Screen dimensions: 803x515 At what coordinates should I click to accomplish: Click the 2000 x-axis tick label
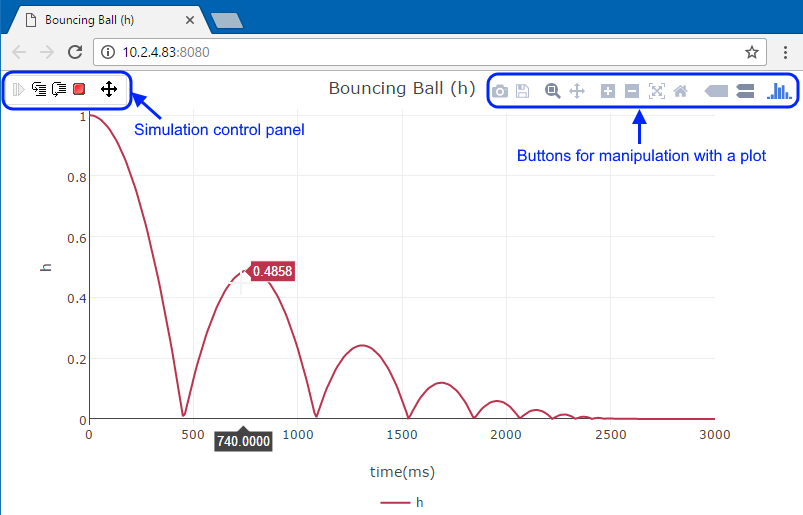coord(506,435)
